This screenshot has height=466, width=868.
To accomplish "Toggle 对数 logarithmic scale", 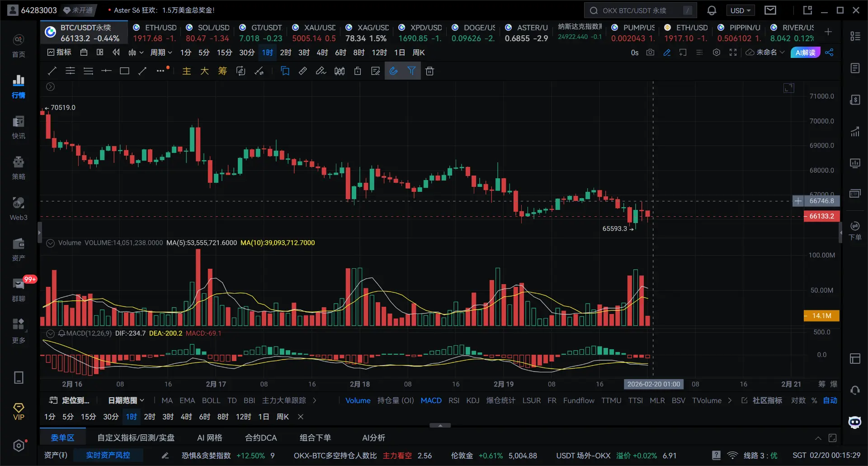I will 798,400.
